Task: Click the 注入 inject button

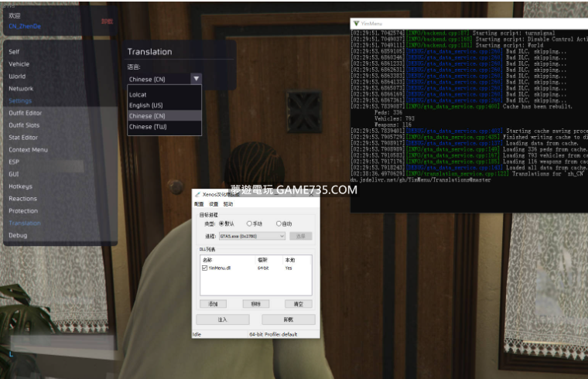Action: (x=223, y=319)
